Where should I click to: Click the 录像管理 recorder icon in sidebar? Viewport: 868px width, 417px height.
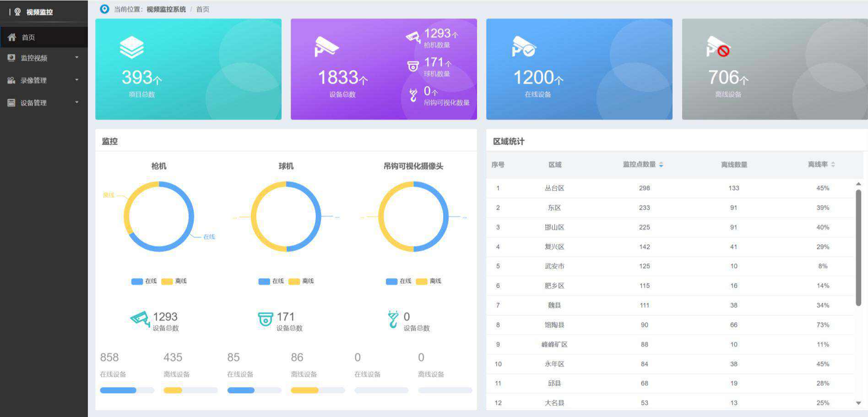coord(11,80)
